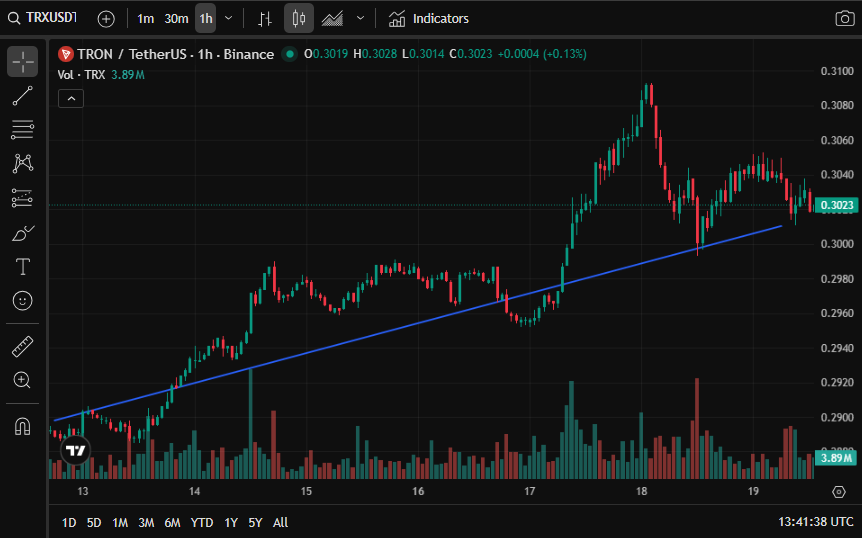Switch to the 1m timeframe
Image resolution: width=862 pixels, height=538 pixels.
coord(146,19)
